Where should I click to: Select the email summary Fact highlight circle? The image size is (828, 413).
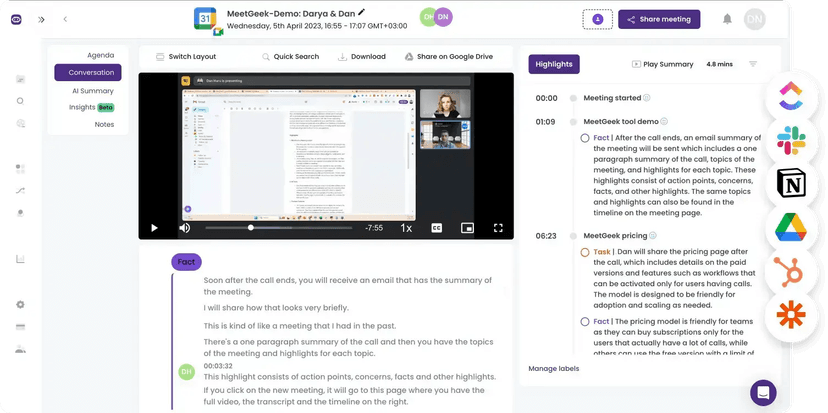(585, 138)
